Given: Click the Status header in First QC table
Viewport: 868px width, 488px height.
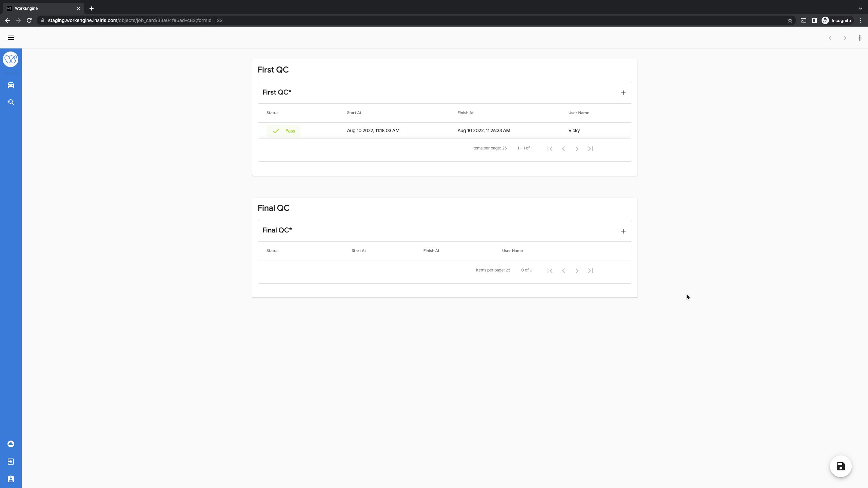Looking at the screenshot, I should (272, 113).
